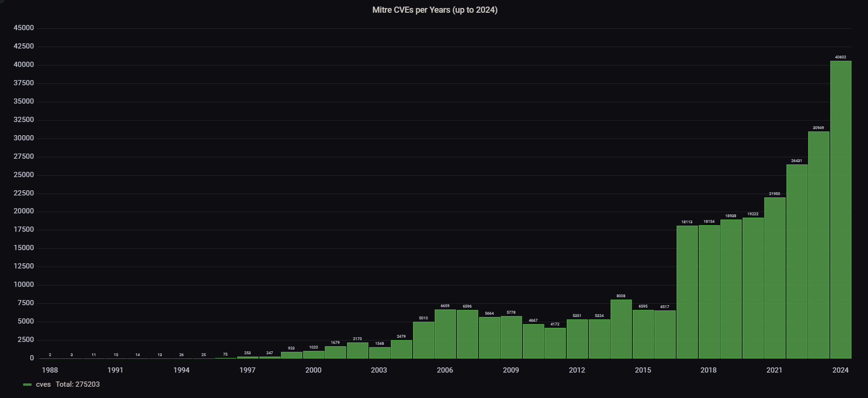
Task: Select the 2022 bar with value 26431
Action: coord(796,261)
